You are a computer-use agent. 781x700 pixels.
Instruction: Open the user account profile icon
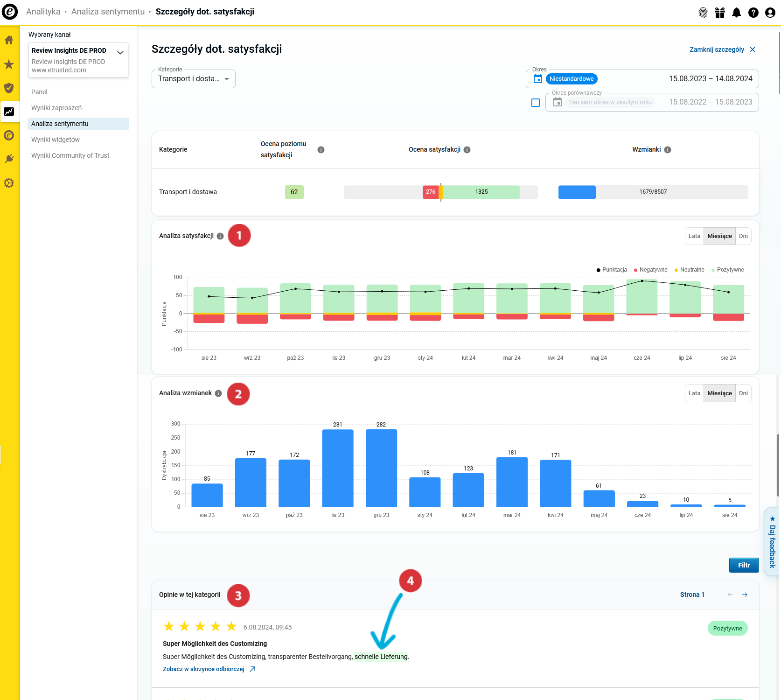(x=770, y=13)
